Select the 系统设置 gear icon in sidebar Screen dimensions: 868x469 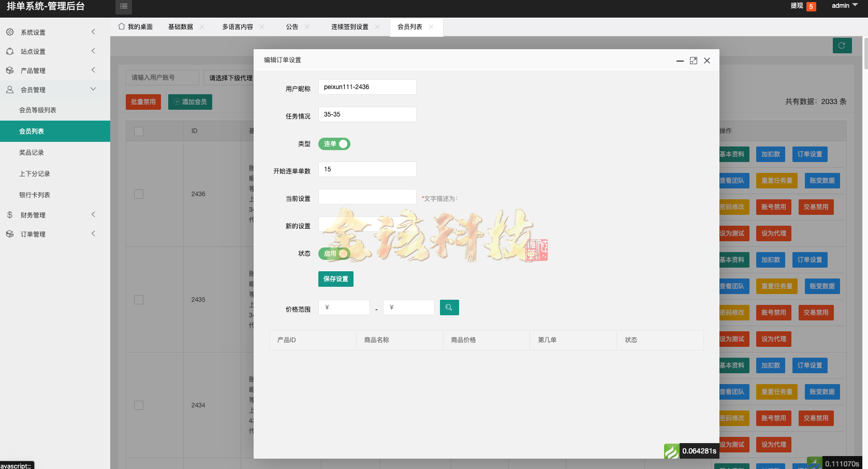[9, 32]
